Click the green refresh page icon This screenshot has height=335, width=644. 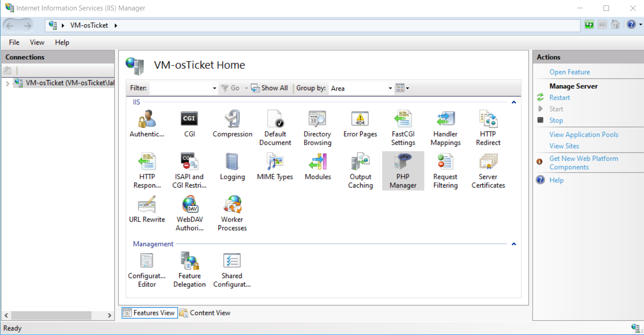(x=589, y=25)
